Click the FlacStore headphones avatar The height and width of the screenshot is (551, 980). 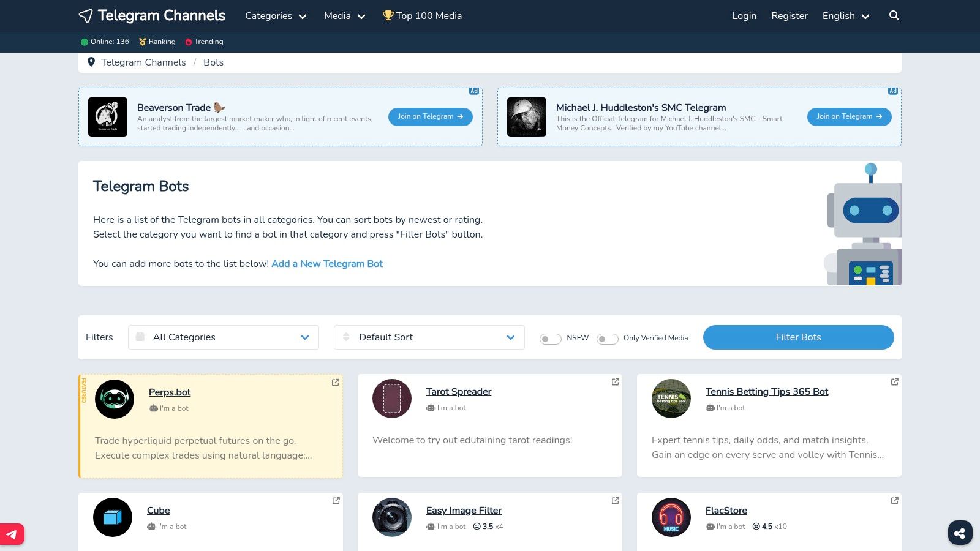671,517
